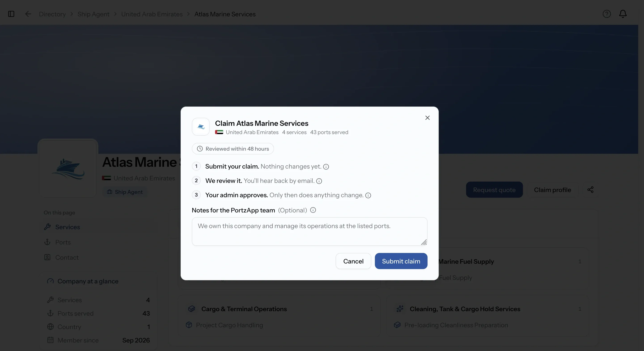
Task: Open notifications bell icon
Action: 623,14
